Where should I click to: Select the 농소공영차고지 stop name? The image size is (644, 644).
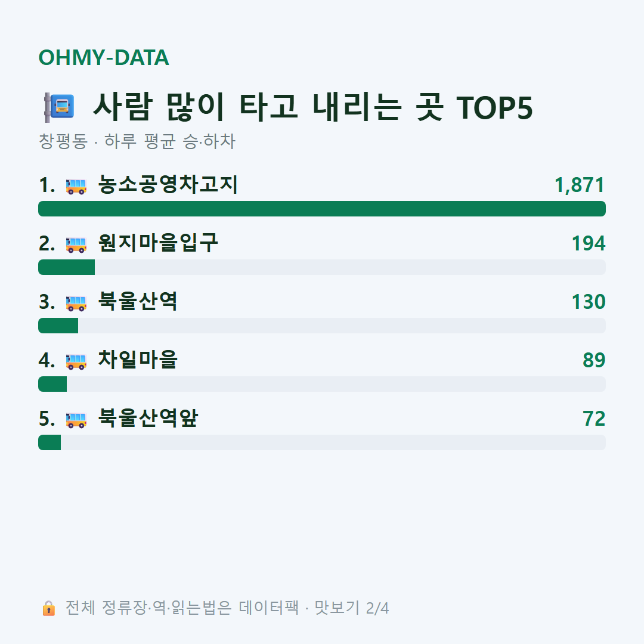point(168,184)
